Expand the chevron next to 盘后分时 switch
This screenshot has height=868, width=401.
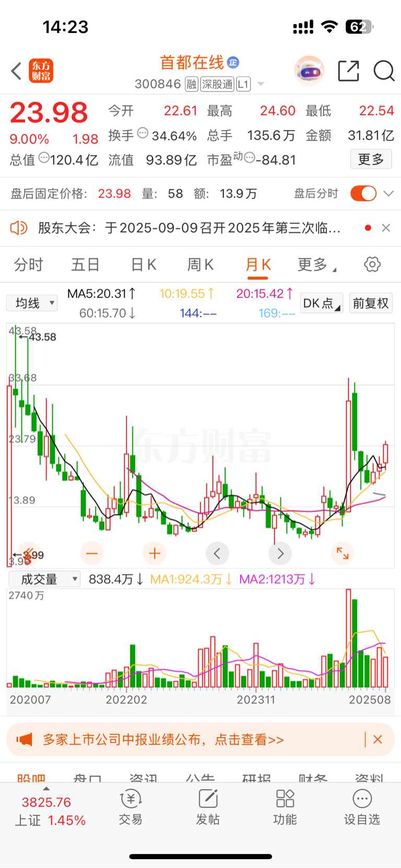388,194
